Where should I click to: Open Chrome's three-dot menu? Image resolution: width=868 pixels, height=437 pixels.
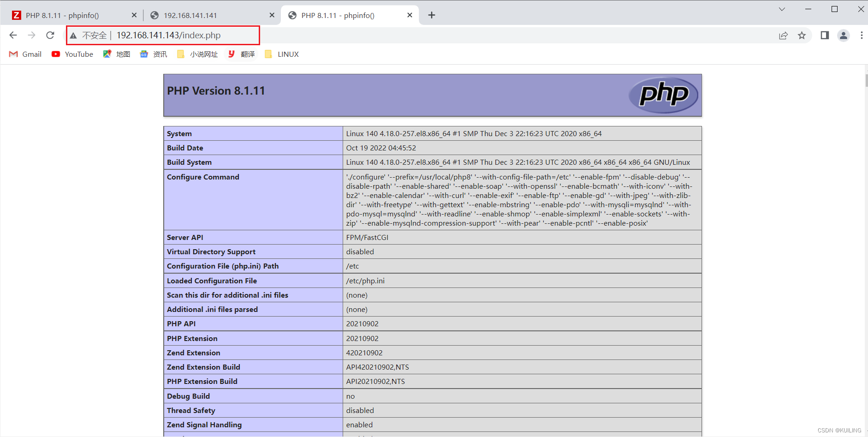tap(862, 36)
